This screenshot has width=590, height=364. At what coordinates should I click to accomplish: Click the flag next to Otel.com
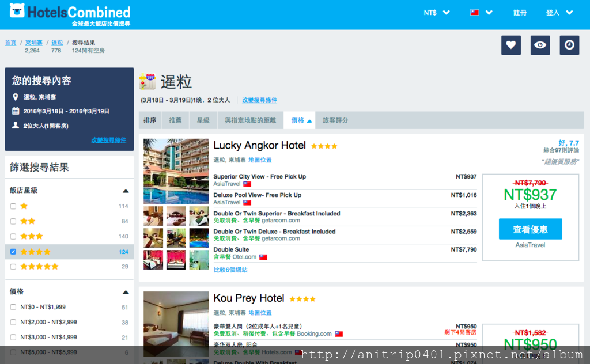point(263,257)
